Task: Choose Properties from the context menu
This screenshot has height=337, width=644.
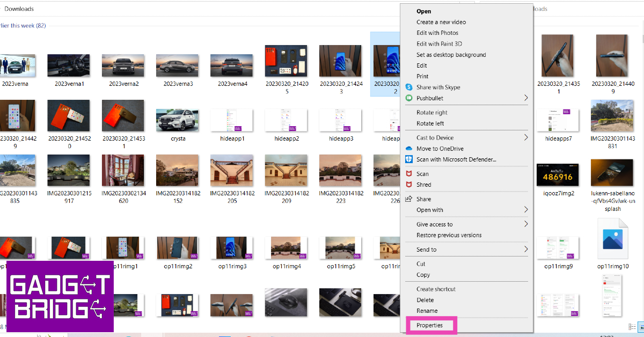Action: point(430,325)
